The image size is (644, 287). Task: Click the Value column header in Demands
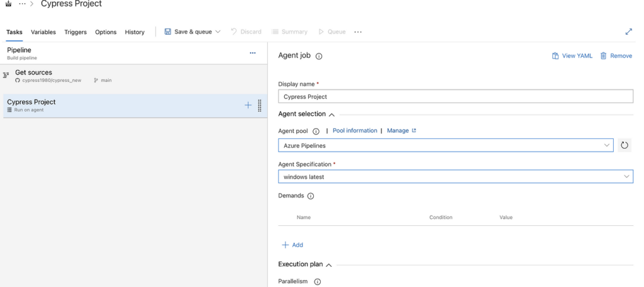pyautogui.click(x=506, y=217)
